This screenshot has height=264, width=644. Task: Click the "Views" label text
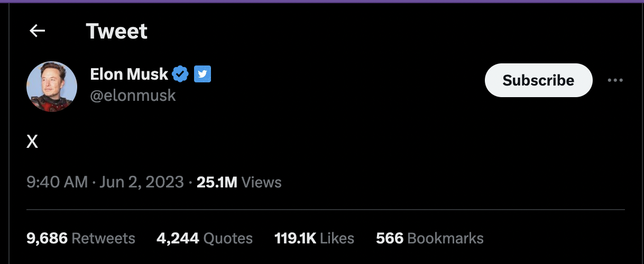tap(261, 183)
